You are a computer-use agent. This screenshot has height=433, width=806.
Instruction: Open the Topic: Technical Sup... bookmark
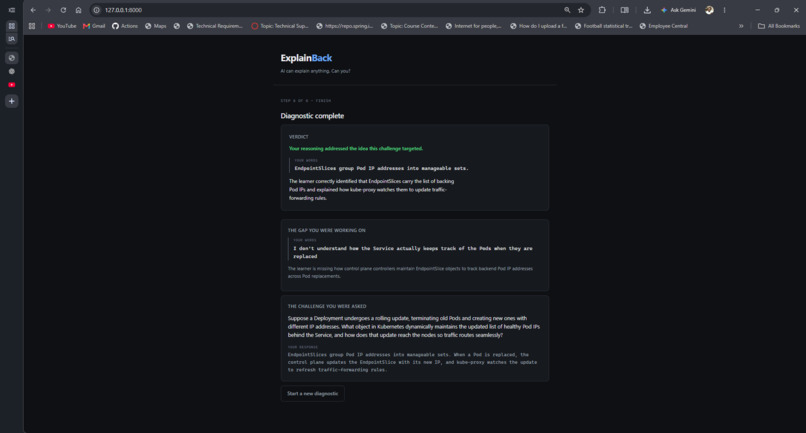(x=280, y=26)
